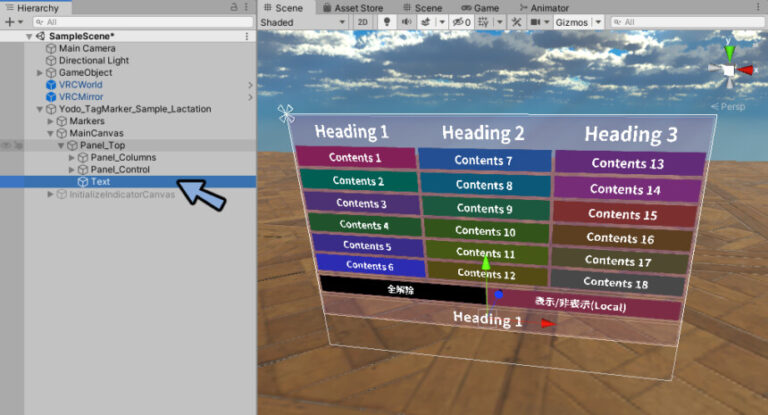Click the center cube of orientation gizmo
Image resolution: width=768 pixels, height=415 pixels.
coord(729,71)
